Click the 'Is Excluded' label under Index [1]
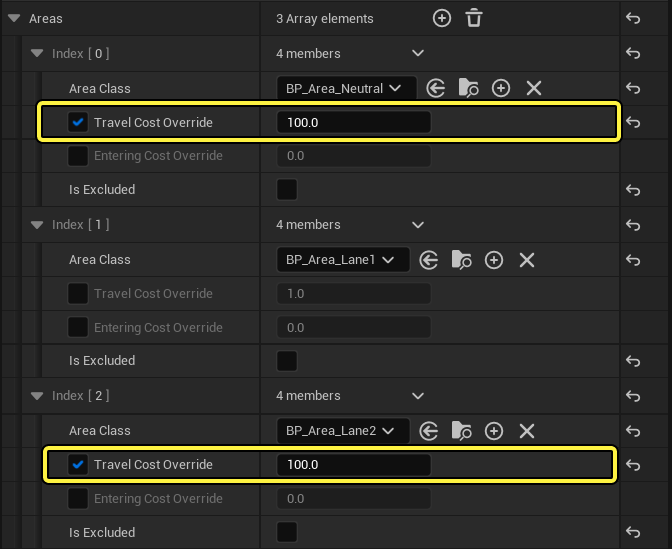This screenshot has width=672, height=549. tap(102, 361)
